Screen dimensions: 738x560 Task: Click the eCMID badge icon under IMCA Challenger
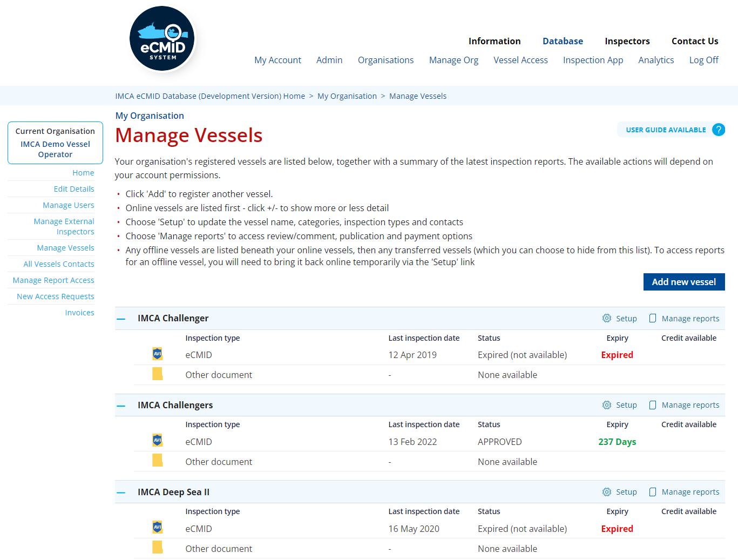point(157,354)
